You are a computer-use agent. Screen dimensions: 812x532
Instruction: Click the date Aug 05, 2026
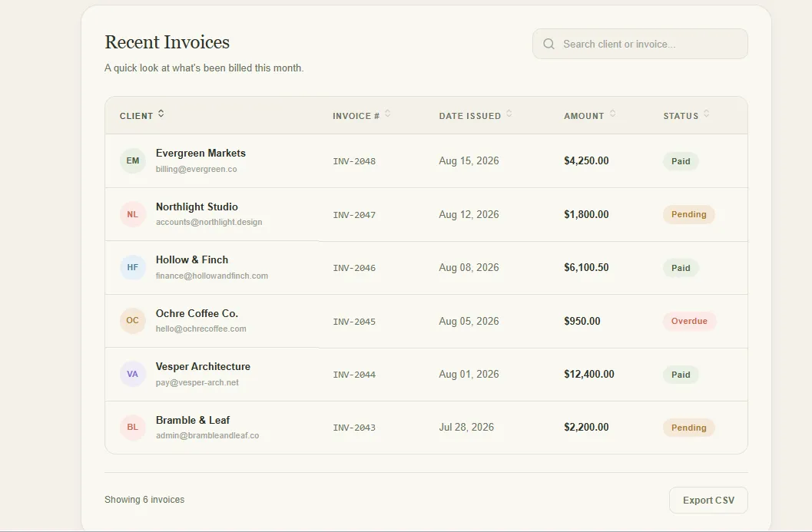click(x=469, y=321)
